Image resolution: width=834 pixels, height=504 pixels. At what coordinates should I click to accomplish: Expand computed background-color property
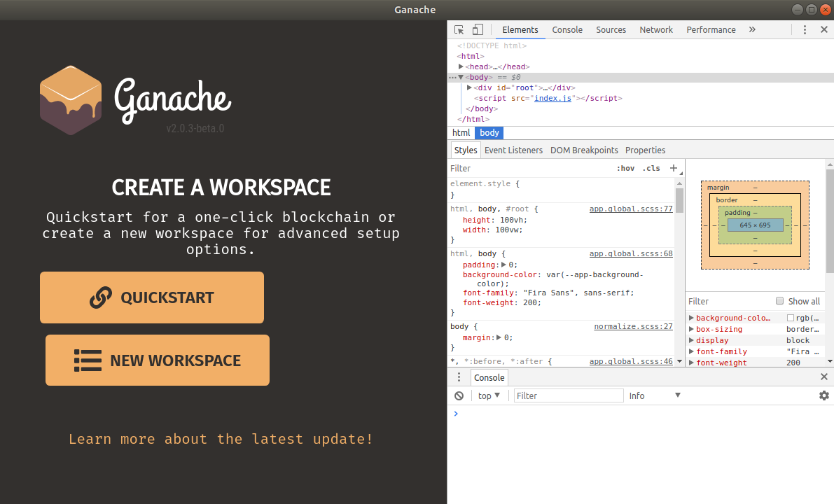691,318
